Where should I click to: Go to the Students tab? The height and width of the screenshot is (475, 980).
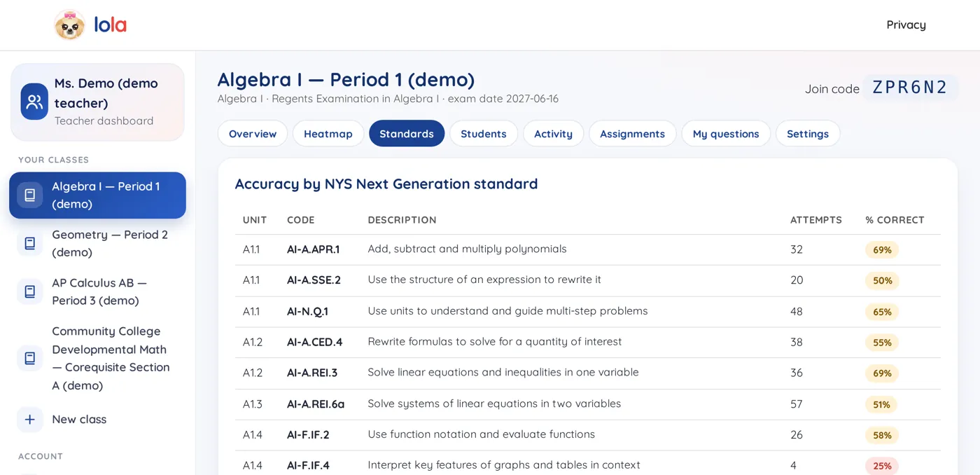[484, 134]
